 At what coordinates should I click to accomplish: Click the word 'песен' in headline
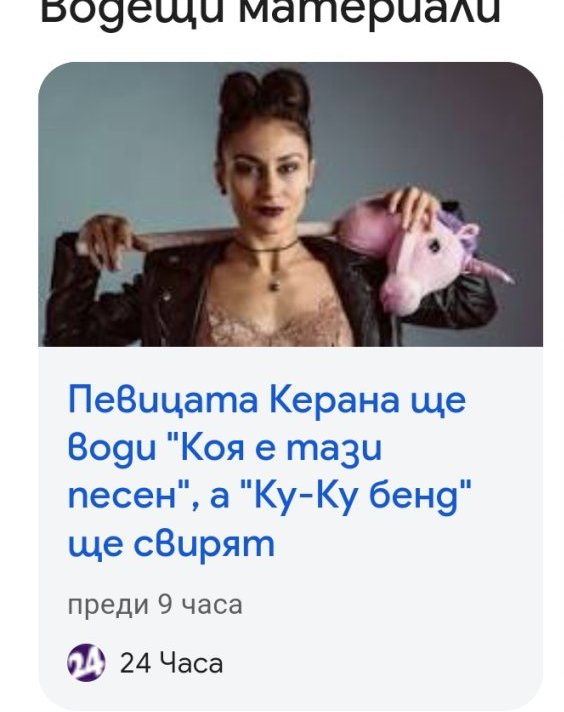pyautogui.click(x=122, y=497)
